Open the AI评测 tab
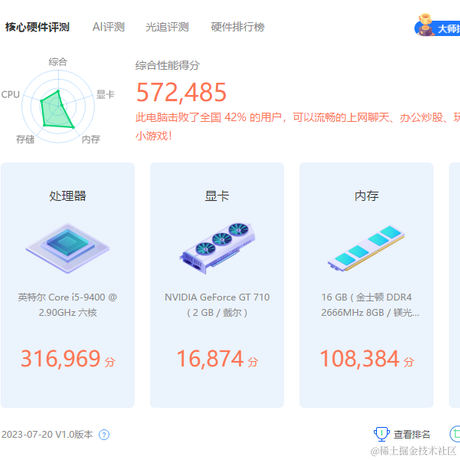The width and height of the screenshot is (460, 460). tap(109, 27)
